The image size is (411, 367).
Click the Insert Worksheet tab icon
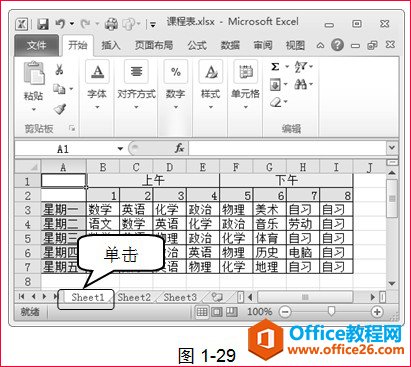point(217,297)
